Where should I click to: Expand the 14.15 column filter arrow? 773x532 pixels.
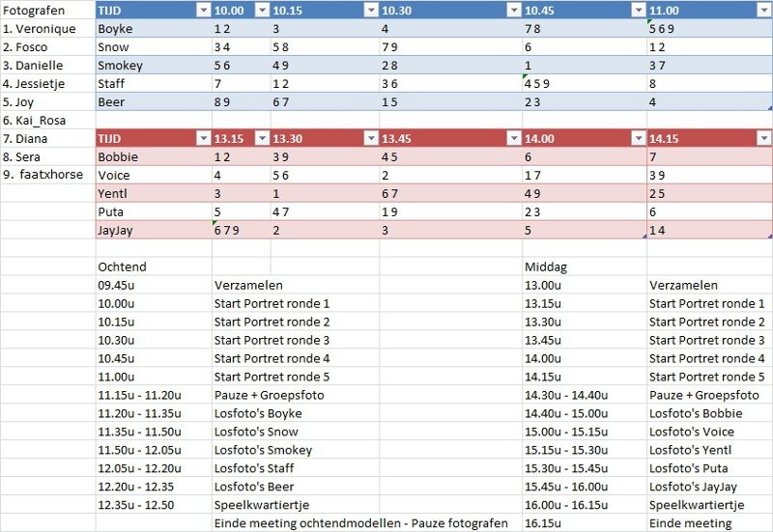click(764, 138)
